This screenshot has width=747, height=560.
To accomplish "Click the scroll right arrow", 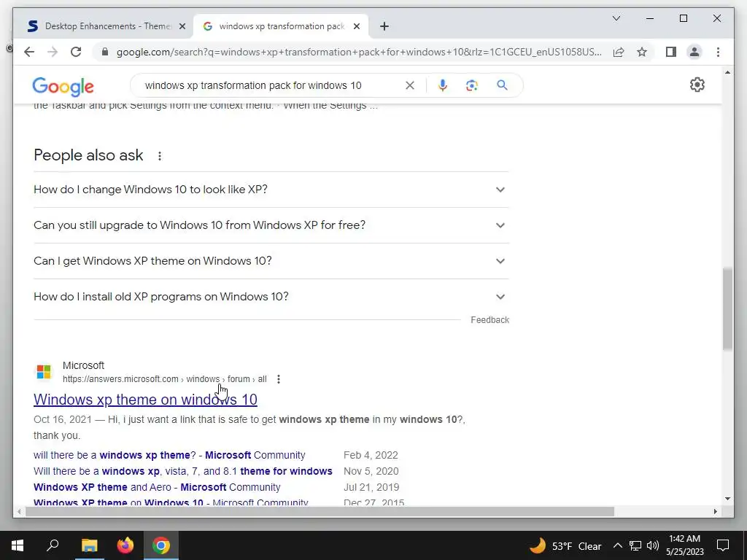I will tap(716, 512).
